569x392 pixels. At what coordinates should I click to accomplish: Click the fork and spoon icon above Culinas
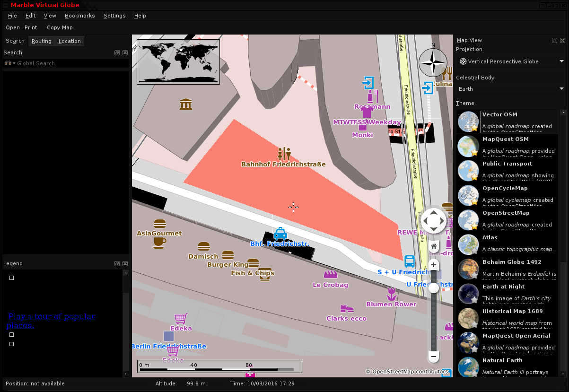(x=447, y=73)
